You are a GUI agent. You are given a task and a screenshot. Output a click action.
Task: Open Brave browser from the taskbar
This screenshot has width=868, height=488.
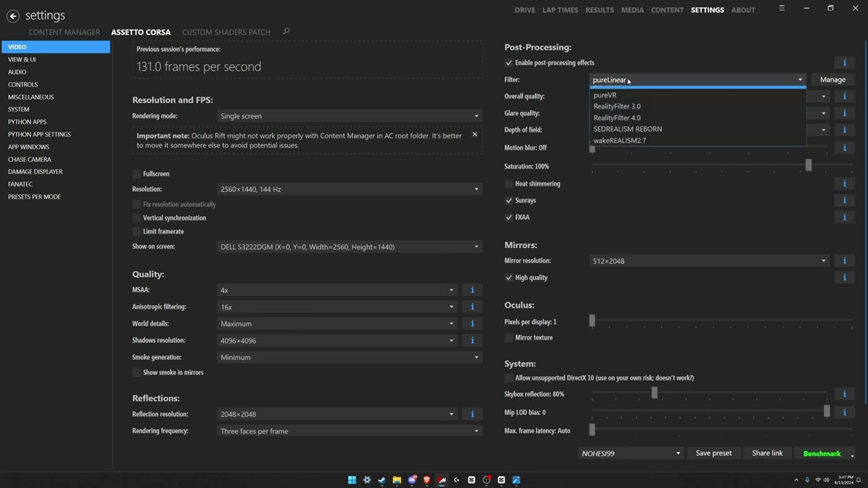[427, 480]
